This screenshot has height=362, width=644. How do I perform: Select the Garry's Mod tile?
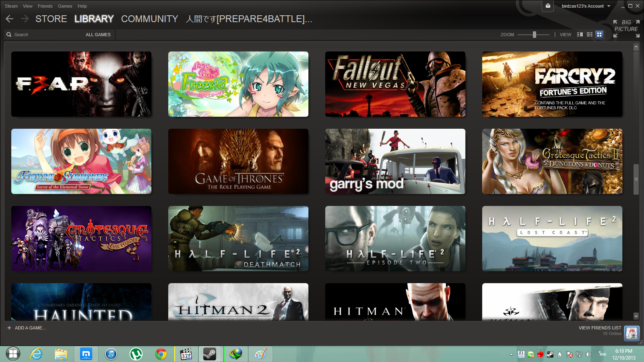click(x=395, y=161)
